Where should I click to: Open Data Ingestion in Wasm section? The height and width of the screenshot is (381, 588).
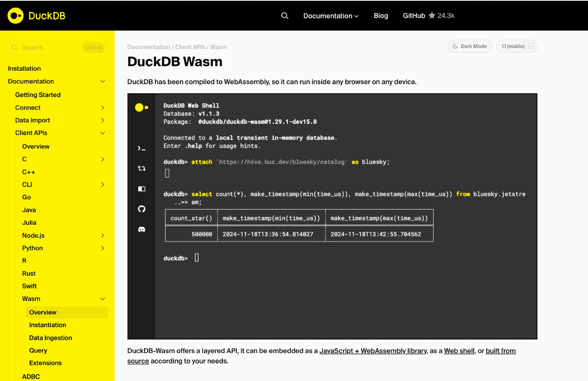tap(51, 338)
